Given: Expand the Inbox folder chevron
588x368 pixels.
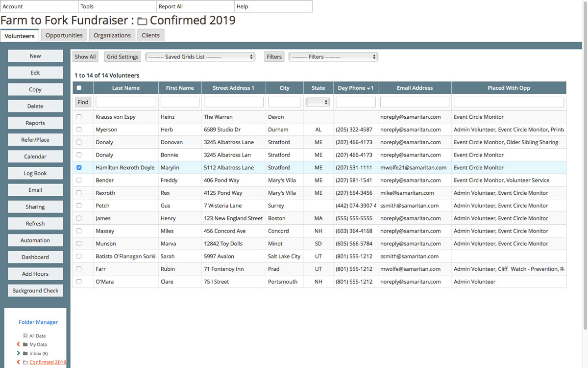Looking at the screenshot, I should (19, 353).
